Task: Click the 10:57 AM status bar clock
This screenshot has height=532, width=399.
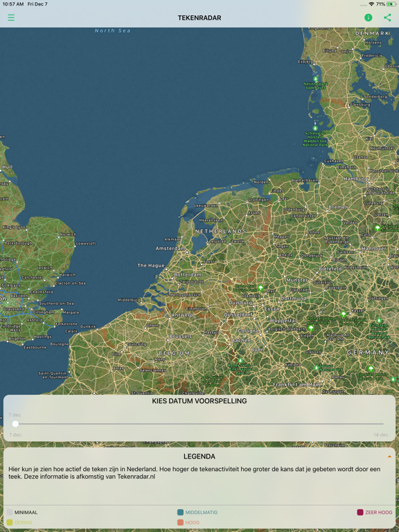Action: pos(13,4)
